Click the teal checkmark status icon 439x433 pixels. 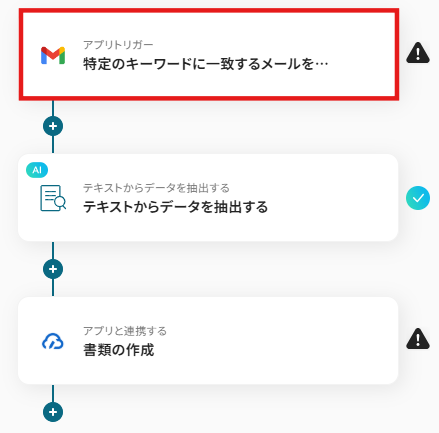pyautogui.click(x=418, y=198)
